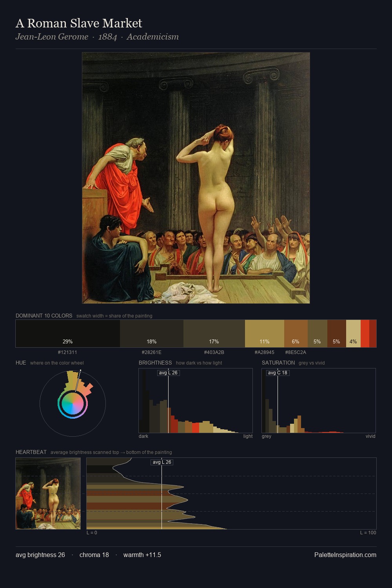Click the "dark" axis label under Brightness
392x588 pixels.
click(x=143, y=436)
